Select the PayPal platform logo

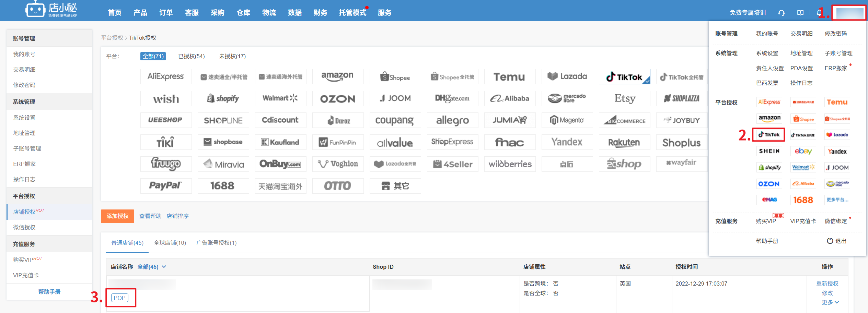pyautogui.click(x=166, y=186)
